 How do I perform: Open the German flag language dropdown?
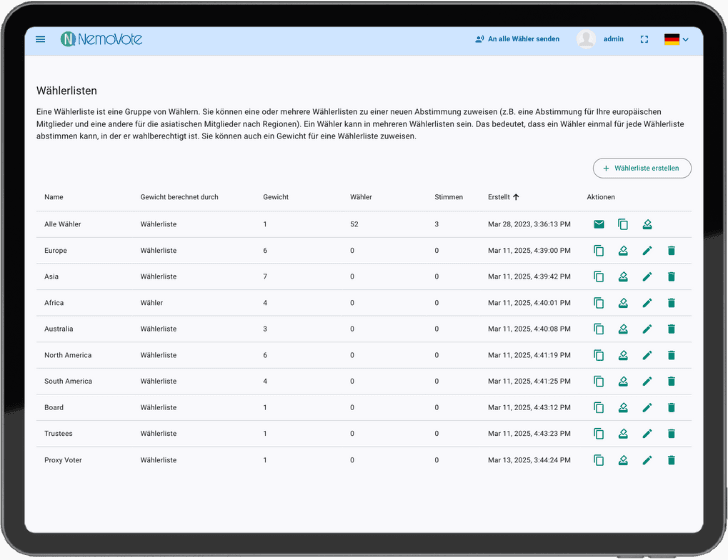[x=676, y=39]
